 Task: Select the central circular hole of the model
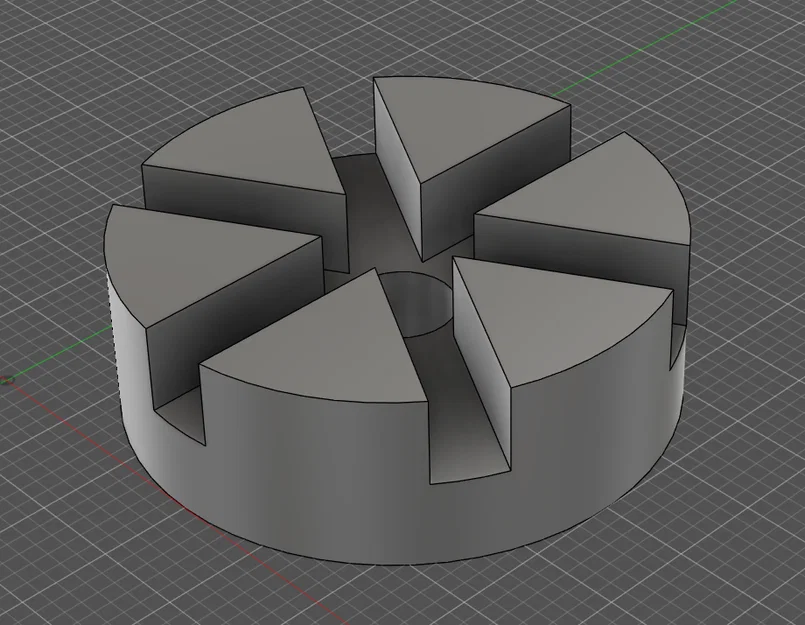point(421,304)
